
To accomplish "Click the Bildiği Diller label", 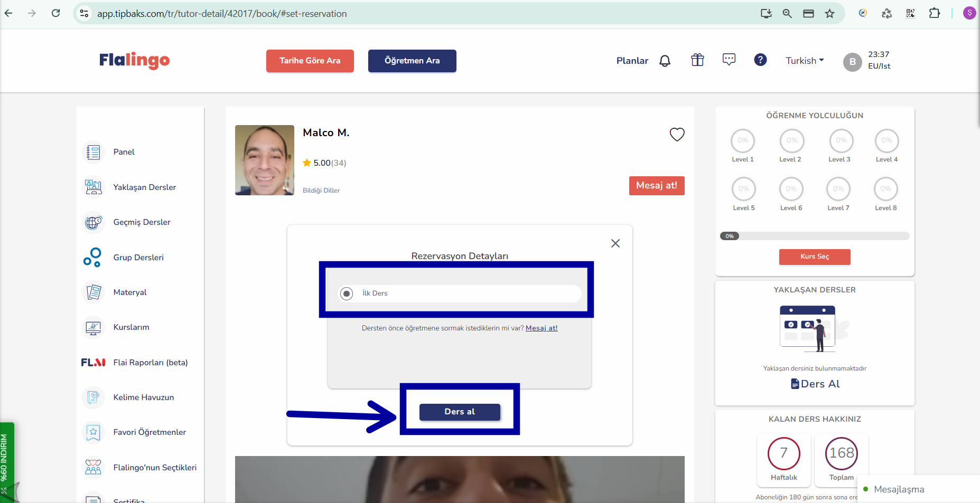I will coord(321,191).
